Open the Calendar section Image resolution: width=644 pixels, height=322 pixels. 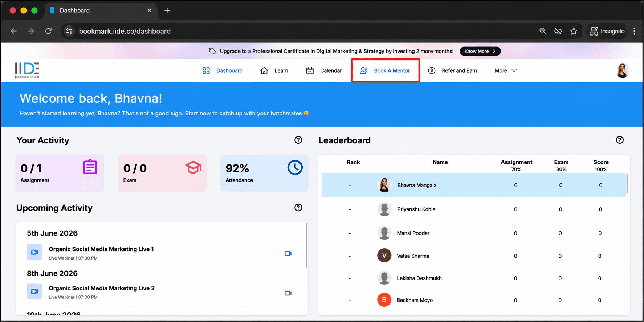coord(324,70)
